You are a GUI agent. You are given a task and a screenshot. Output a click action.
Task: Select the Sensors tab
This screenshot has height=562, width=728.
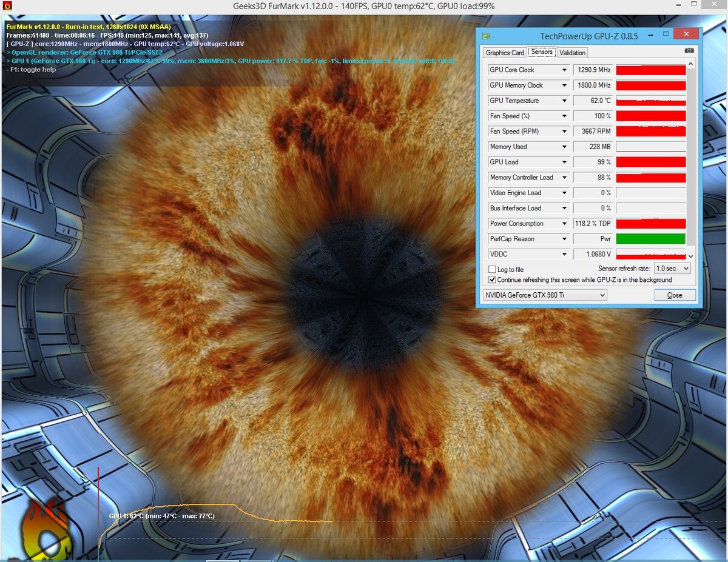pyautogui.click(x=542, y=52)
